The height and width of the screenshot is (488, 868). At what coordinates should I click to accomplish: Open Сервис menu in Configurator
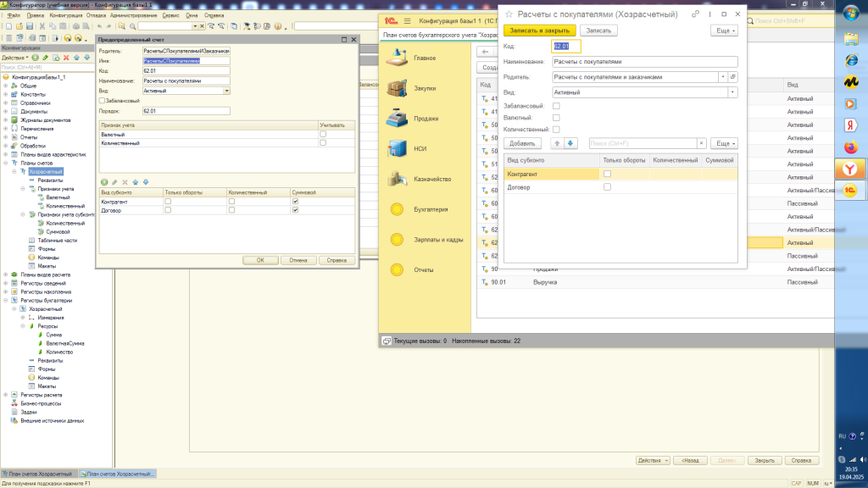coord(170,15)
